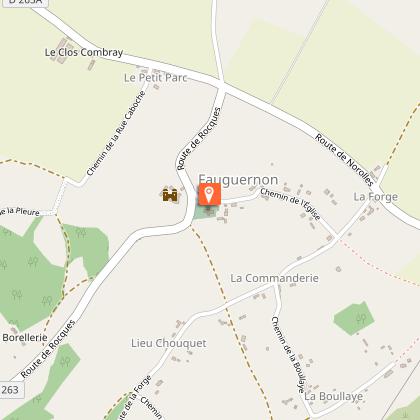Click the upper Route de Rocques label

pyautogui.click(x=199, y=139)
